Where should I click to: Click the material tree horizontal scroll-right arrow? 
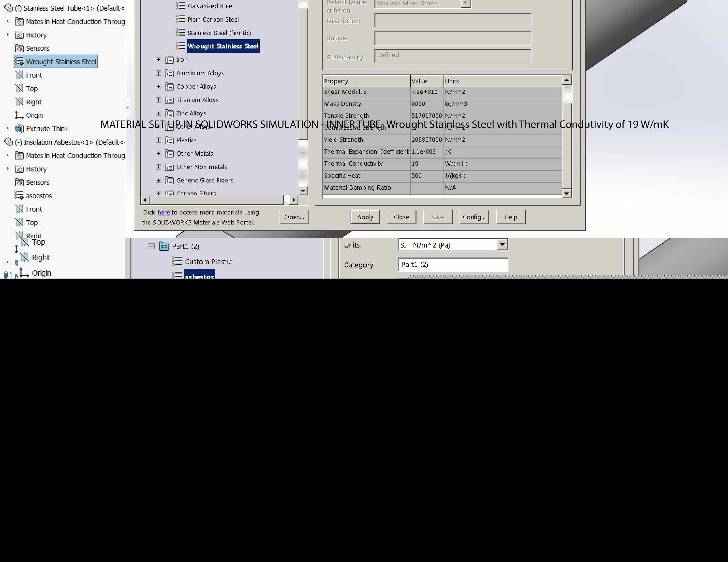point(293,200)
